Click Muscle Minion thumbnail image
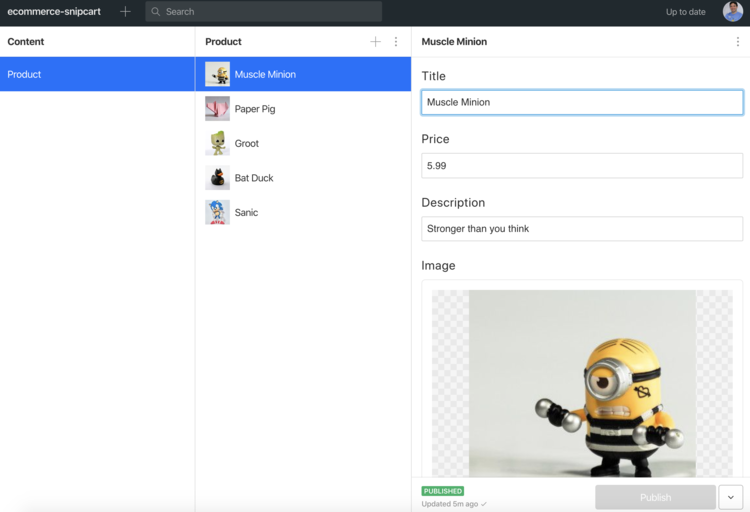750x512 pixels. point(217,74)
